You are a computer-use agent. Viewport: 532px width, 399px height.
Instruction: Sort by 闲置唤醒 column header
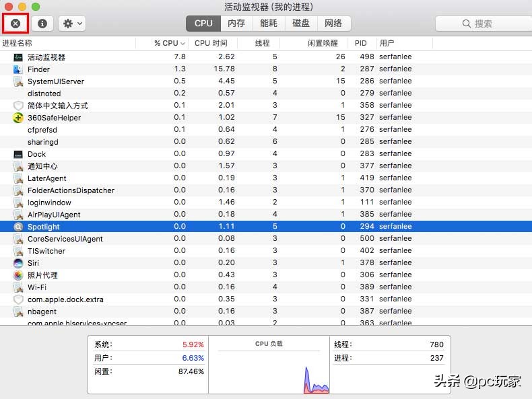314,43
